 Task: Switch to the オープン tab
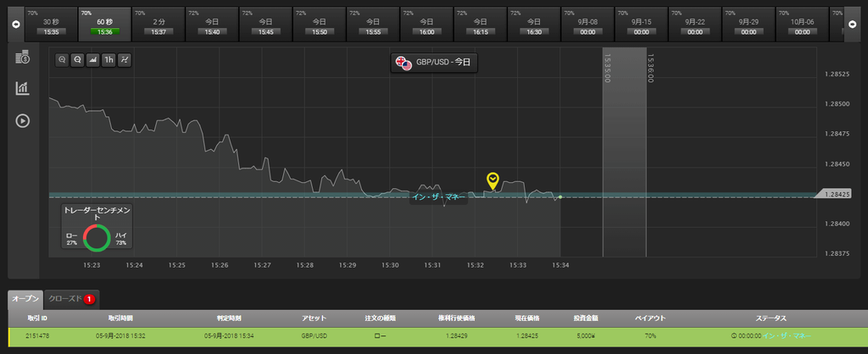(26, 299)
